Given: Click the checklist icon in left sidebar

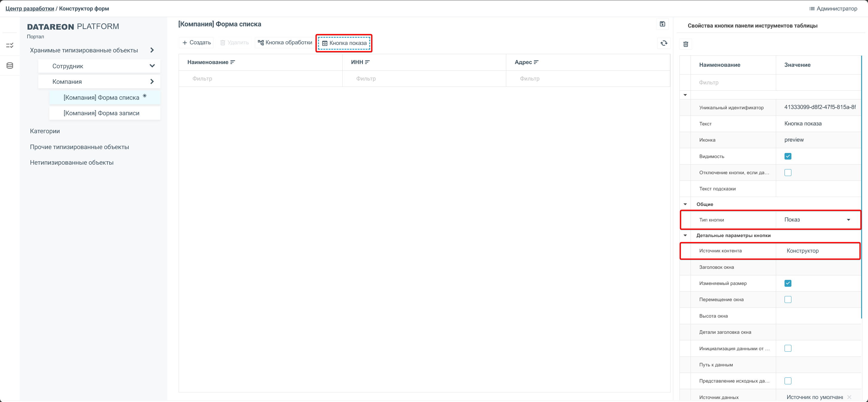Looking at the screenshot, I should [x=10, y=45].
